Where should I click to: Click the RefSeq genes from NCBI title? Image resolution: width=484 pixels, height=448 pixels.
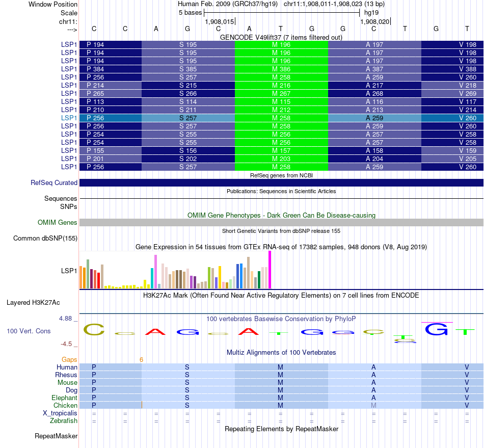tap(281, 175)
